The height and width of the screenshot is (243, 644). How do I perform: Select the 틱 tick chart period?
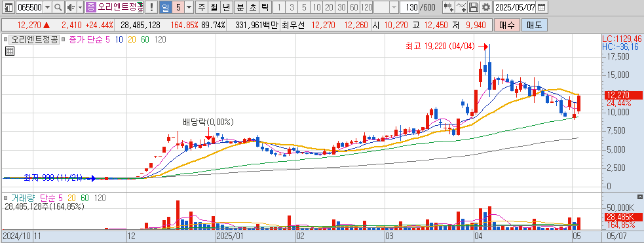tap(265, 7)
